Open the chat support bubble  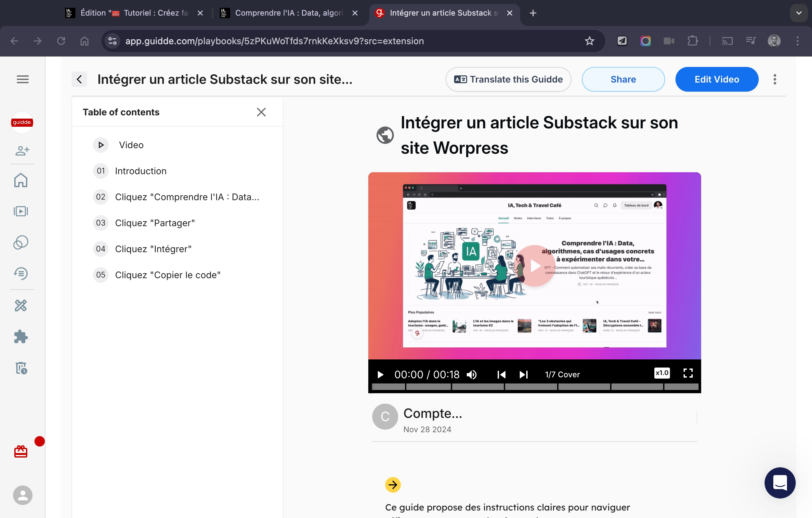coord(779,482)
